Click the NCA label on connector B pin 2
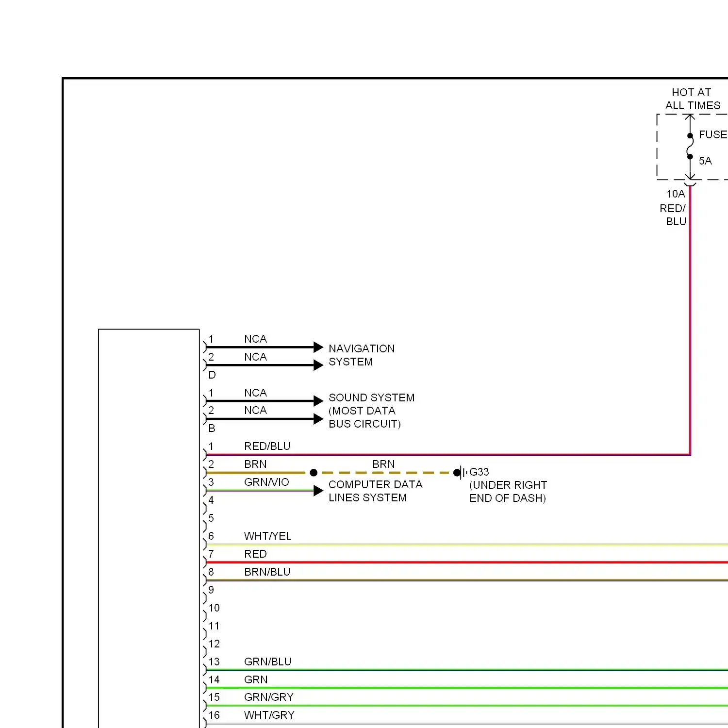 click(255, 410)
